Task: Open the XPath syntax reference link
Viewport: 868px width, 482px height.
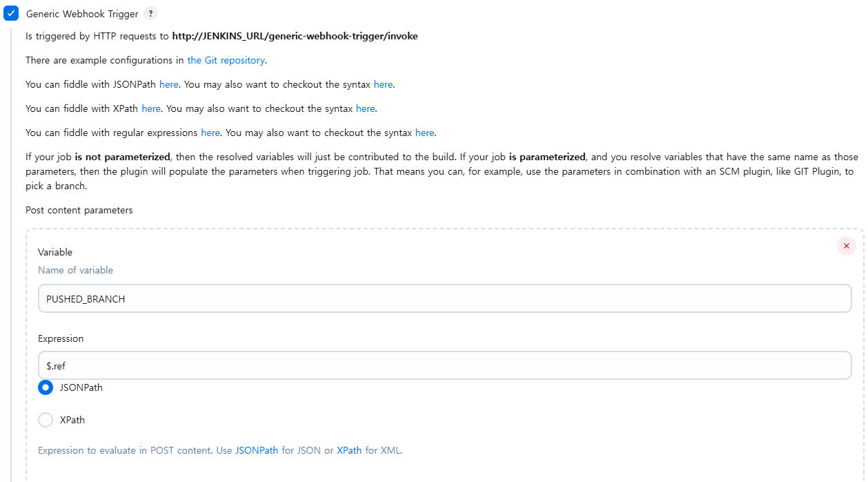Action: pos(365,108)
